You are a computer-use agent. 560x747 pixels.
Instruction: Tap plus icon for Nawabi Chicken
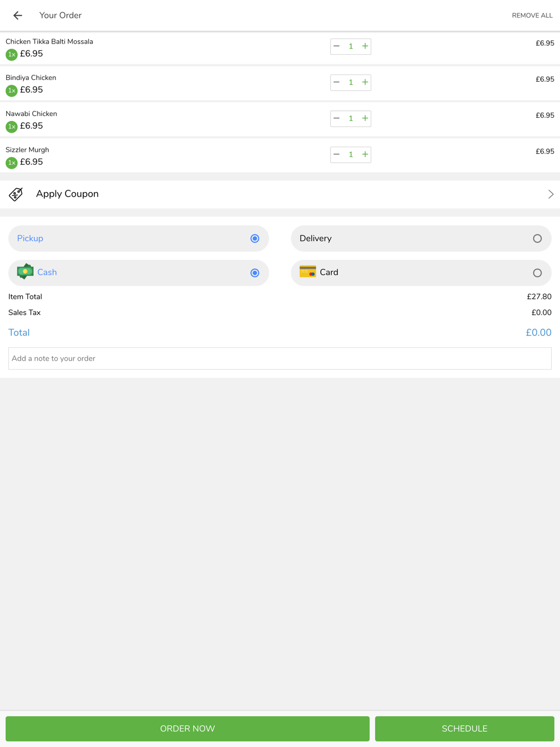(x=365, y=119)
